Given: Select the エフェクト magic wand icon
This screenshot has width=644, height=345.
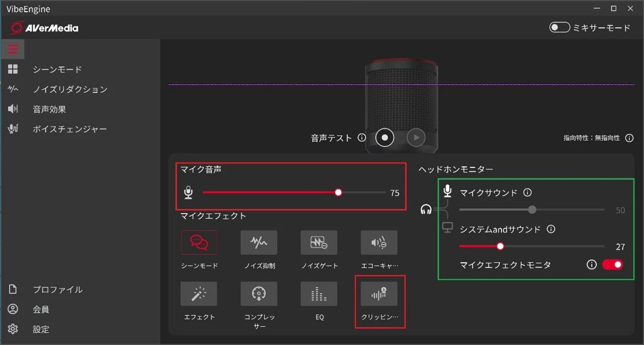Looking at the screenshot, I should click(199, 294).
